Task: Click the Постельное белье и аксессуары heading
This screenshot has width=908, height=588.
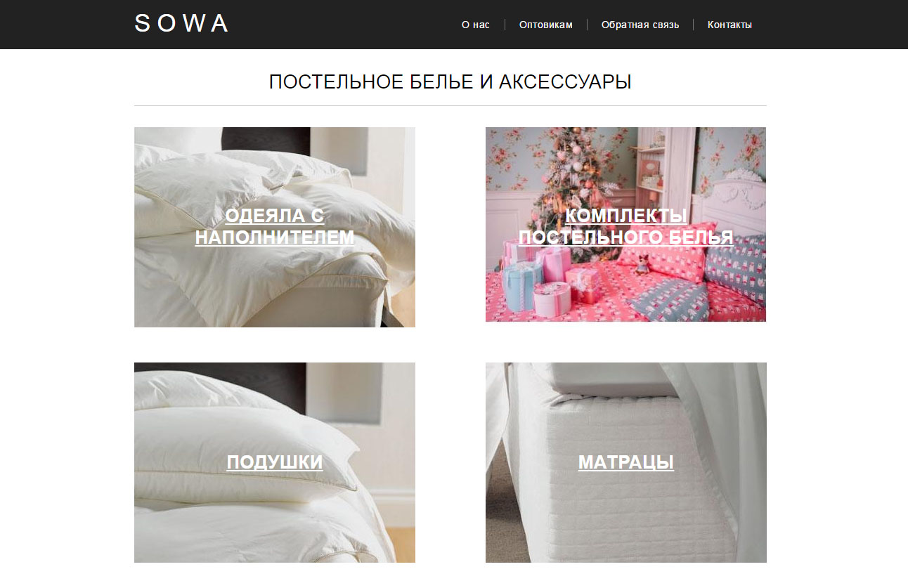Action: [450, 82]
